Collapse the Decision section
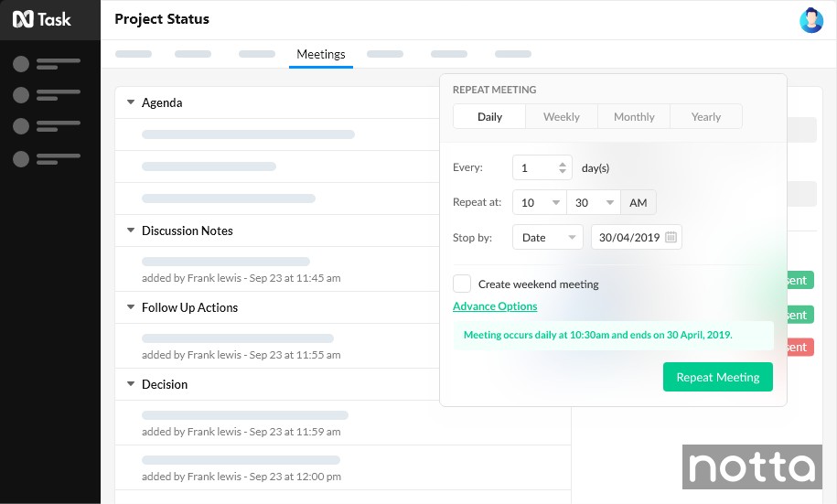The image size is (837, 504). tap(131, 384)
